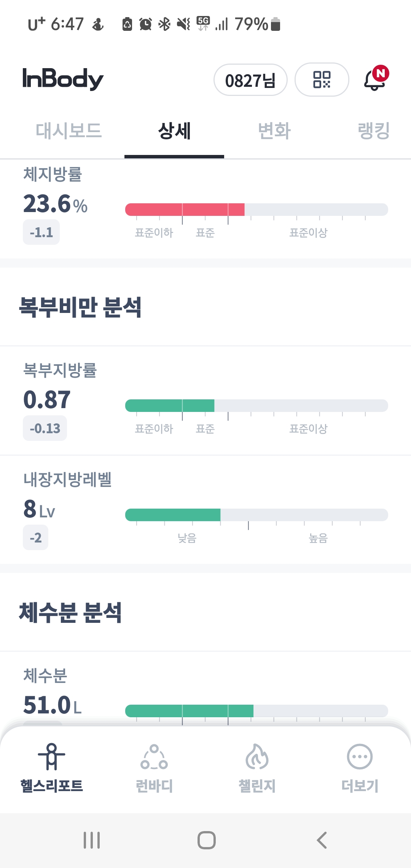Tap the 복부비만 분석 section heading
This screenshot has height=868, width=411.
coord(80,307)
